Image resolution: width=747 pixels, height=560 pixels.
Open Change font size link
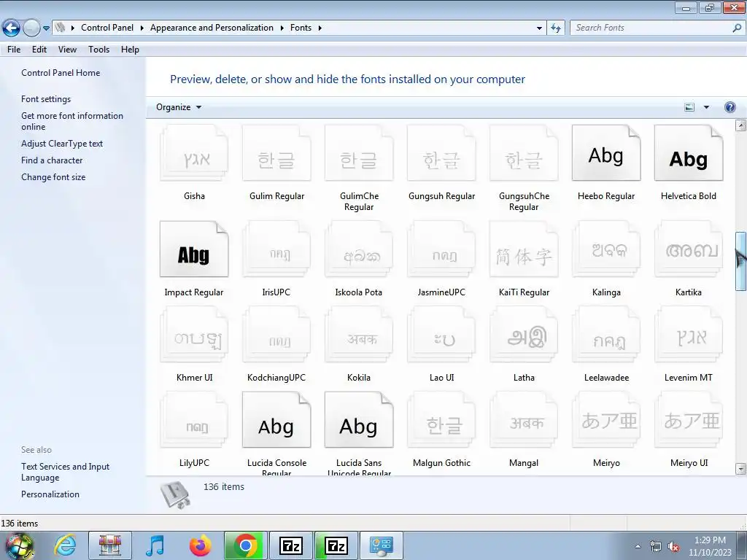pyautogui.click(x=53, y=176)
